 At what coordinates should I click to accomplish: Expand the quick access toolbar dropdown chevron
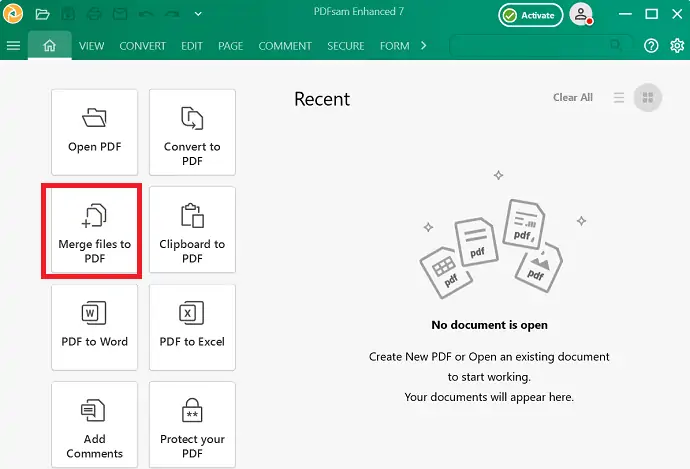[x=198, y=14]
